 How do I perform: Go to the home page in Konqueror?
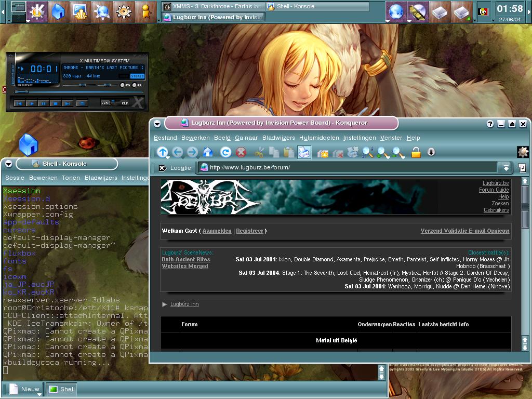[x=208, y=152]
